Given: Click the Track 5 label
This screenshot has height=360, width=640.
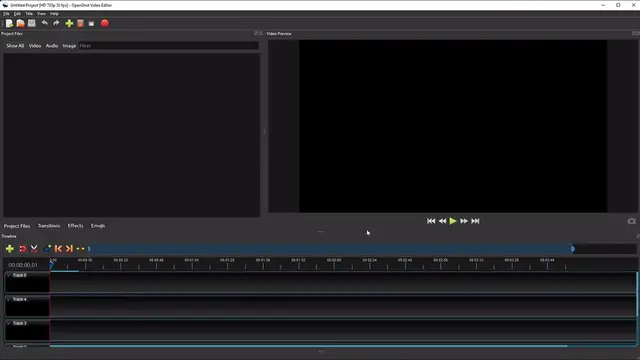Looking at the screenshot, I should pyautogui.click(x=20, y=275).
